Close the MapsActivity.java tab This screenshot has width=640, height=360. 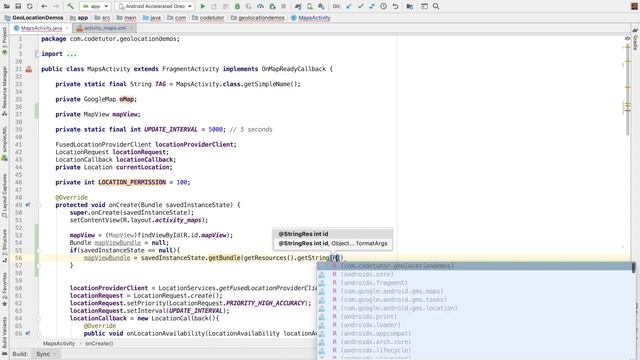(x=67, y=28)
